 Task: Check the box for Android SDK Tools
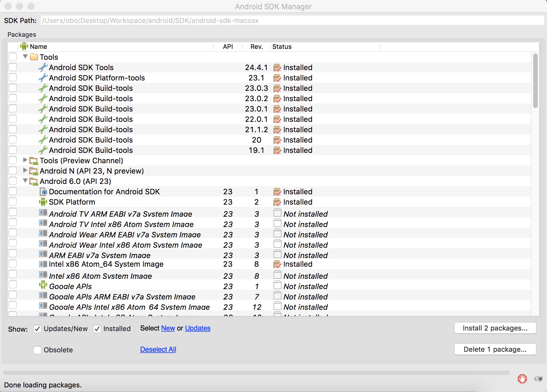pos(13,67)
